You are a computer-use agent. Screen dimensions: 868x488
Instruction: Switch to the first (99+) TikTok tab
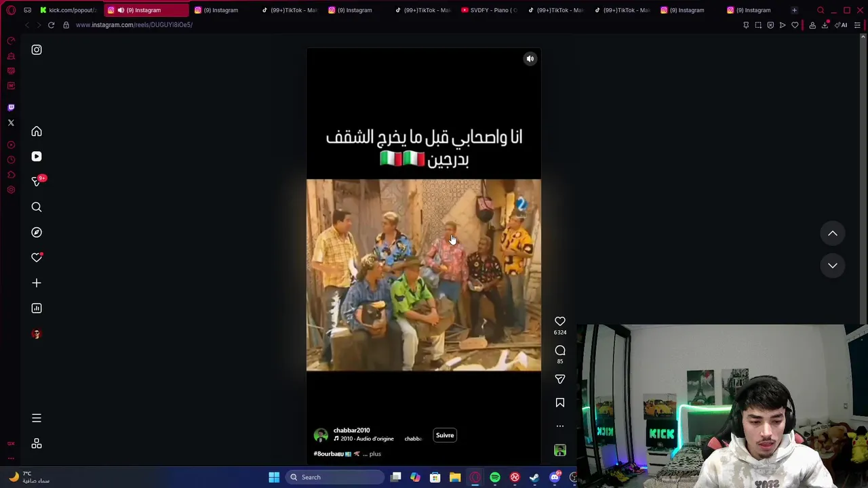(290, 10)
